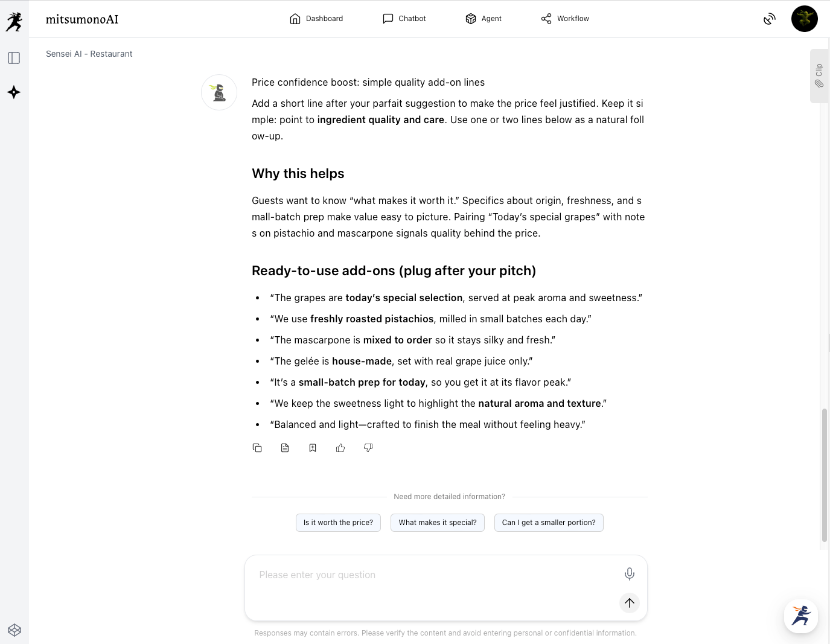830x644 pixels.
Task: Click the document icon below the response
Action: click(285, 448)
